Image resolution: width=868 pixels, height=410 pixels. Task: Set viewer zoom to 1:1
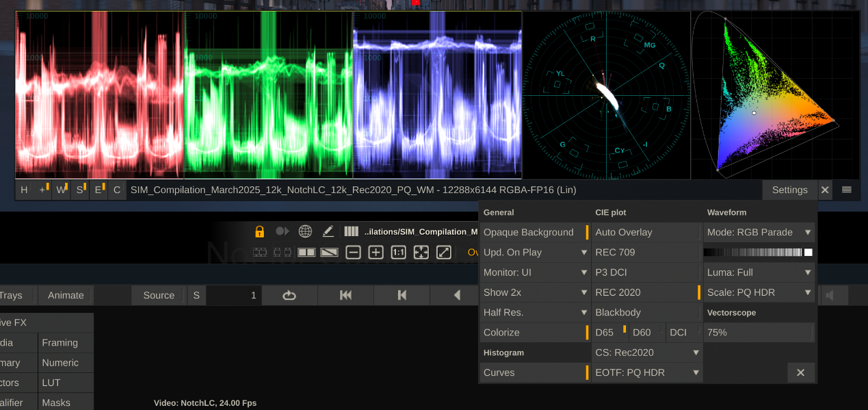pyautogui.click(x=398, y=252)
